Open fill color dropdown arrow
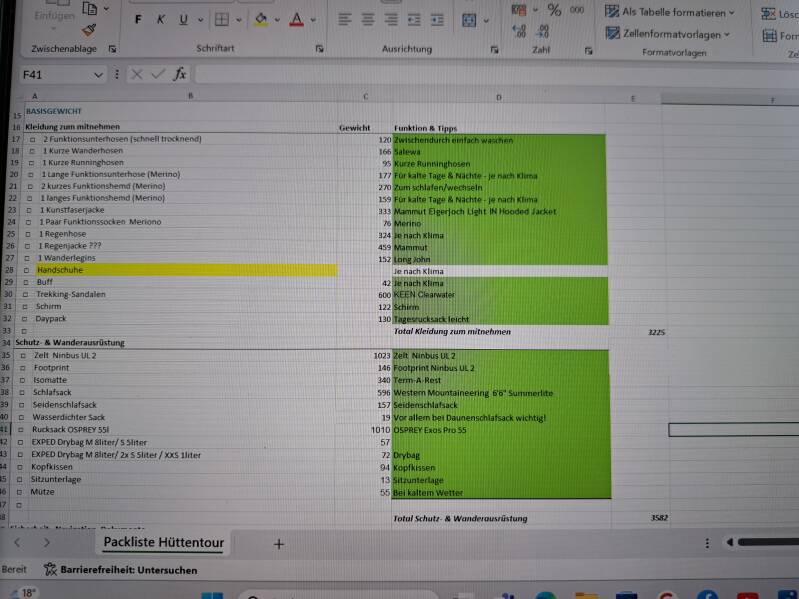 click(x=277, y=20)
